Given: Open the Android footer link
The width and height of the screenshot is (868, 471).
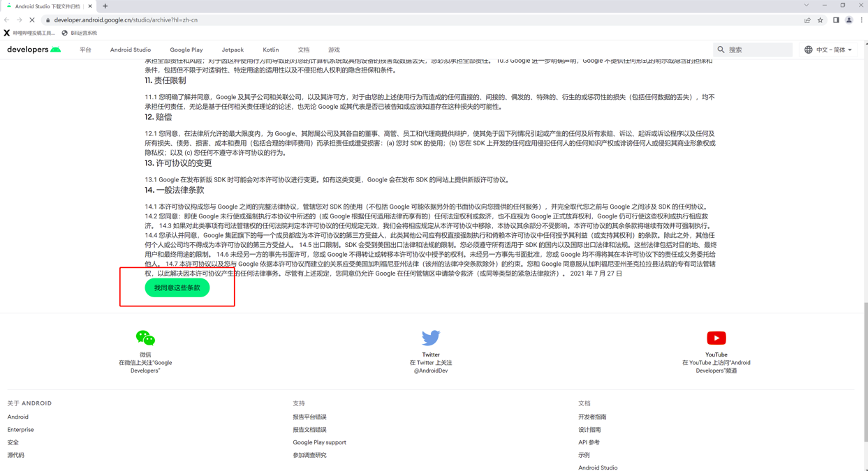Looking at the screenshot, I should (18, 417).
